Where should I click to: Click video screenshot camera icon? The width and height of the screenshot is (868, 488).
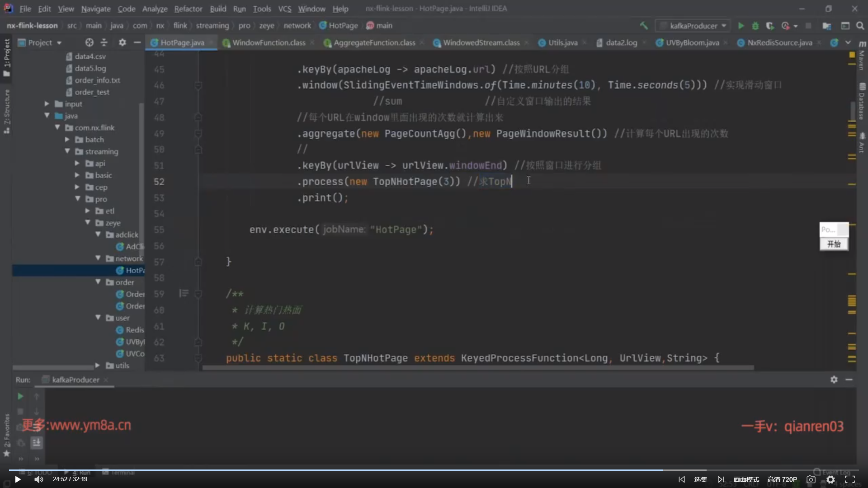(x=811, y=479)
